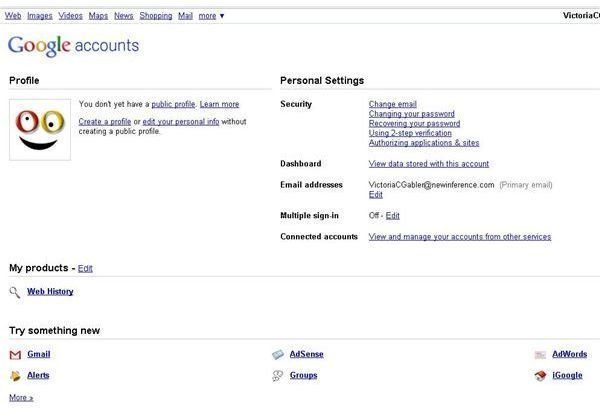Edit the email addresses

click(376, 194)
